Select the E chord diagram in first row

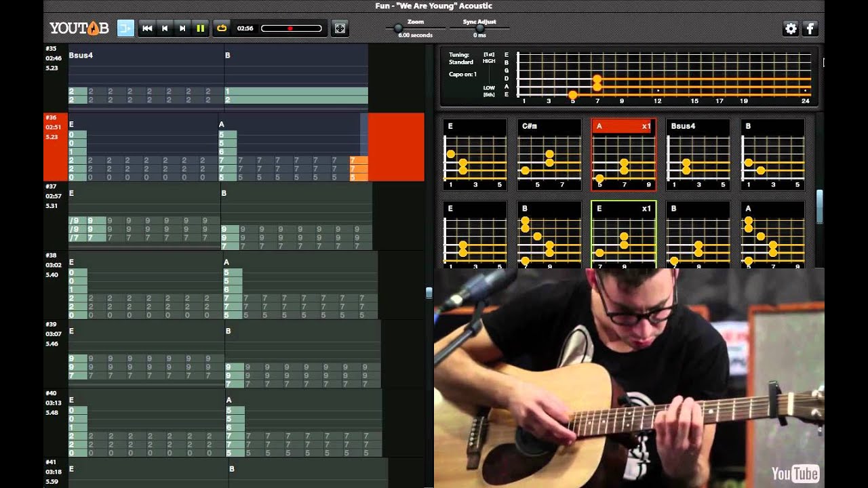[x=475, y=155]
